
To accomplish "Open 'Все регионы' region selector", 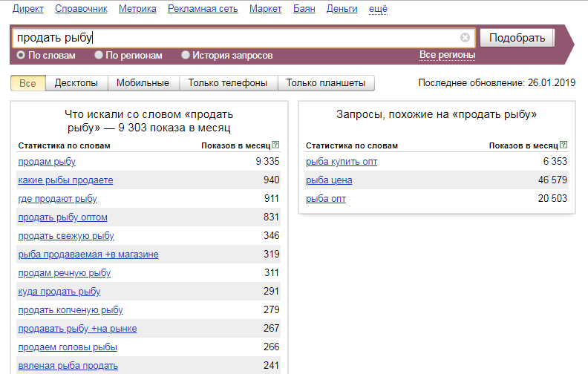I will point(447,55).
